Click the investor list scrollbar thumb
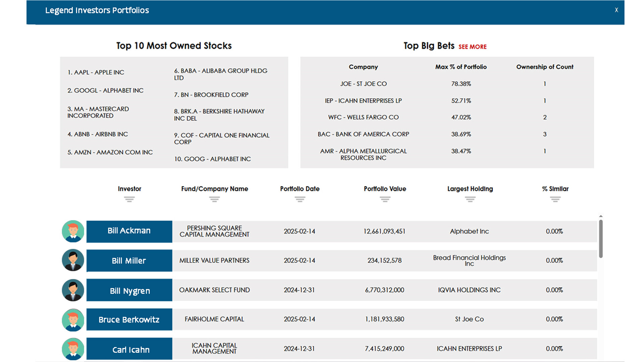644x362 pixels. click(601, 239)
